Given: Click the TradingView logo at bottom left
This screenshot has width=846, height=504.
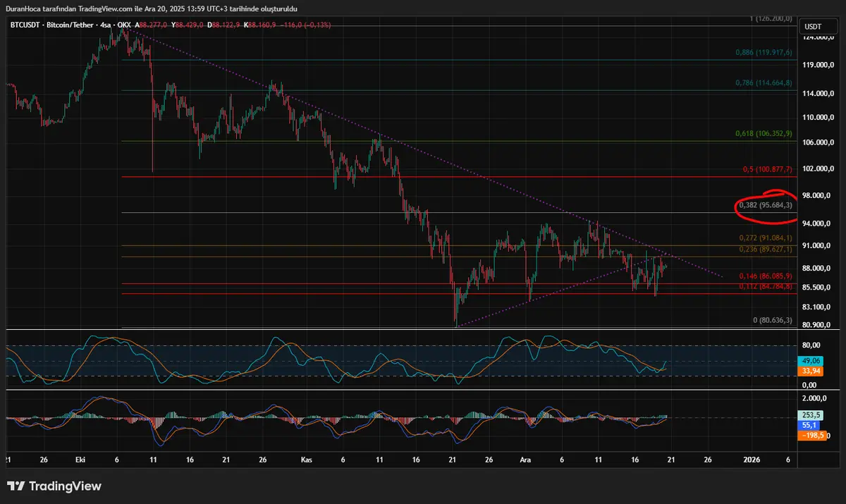Looking at the screenshot, I should pos(54,486).
